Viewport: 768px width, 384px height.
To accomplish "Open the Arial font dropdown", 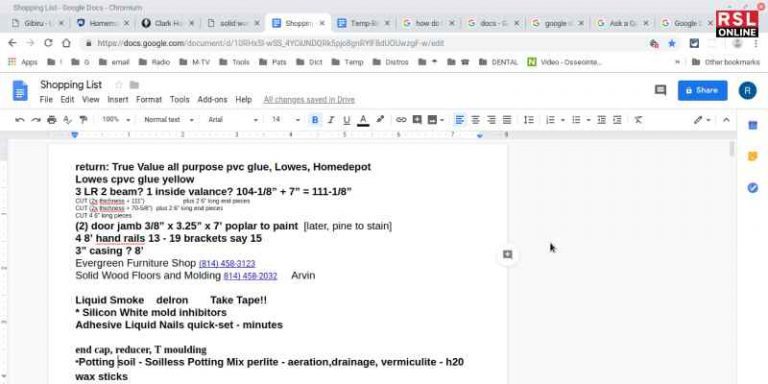I will point(233,120).
